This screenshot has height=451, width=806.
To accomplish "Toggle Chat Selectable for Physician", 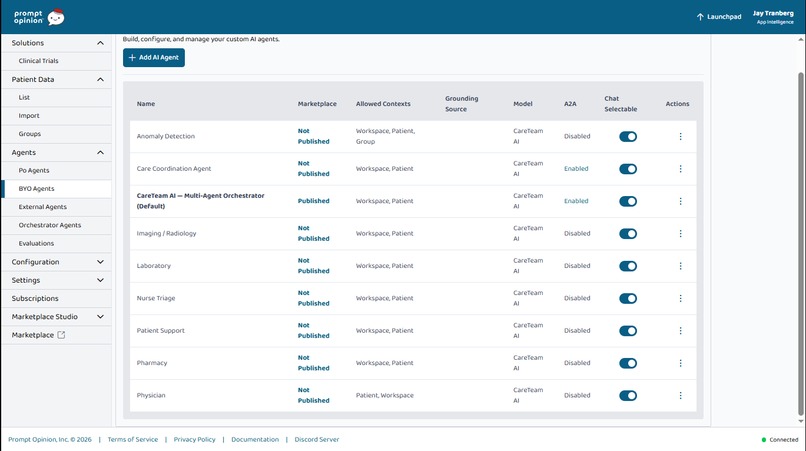I will coord(628,395).
